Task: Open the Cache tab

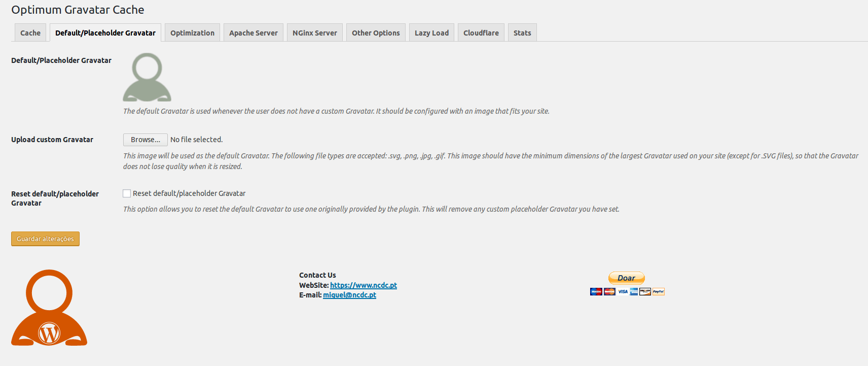Action: 30,32
